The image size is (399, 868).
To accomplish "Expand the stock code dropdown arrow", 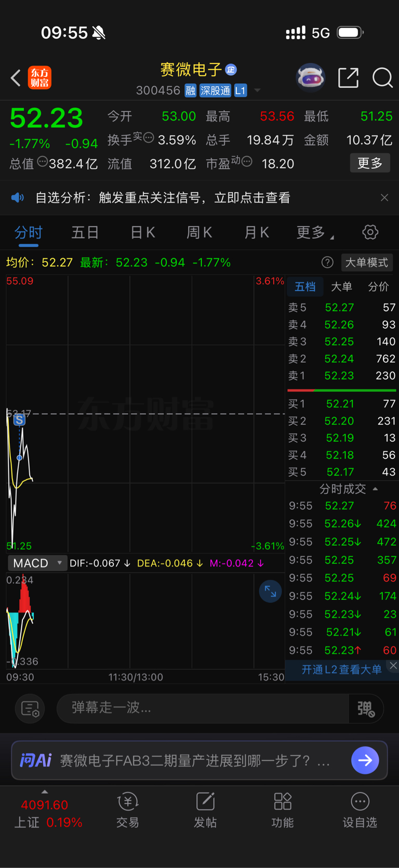I will [257, 91].
